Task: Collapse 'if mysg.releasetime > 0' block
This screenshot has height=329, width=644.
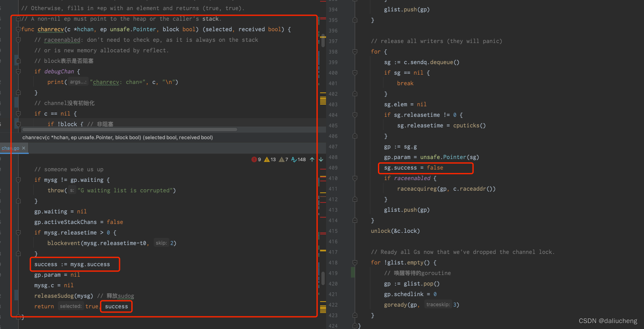Action: click(18, 232)
